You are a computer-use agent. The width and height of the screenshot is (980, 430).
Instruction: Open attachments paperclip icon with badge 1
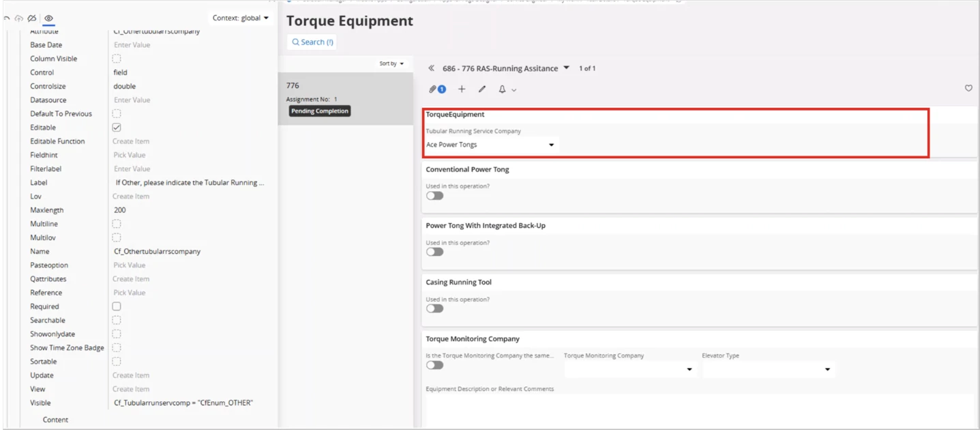tap(437, 89)
